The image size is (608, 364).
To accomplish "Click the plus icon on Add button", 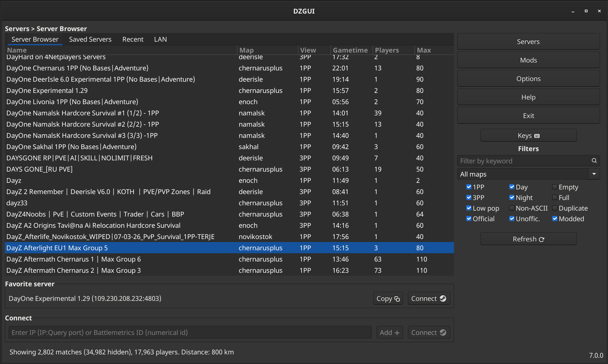I will (397, 333).
